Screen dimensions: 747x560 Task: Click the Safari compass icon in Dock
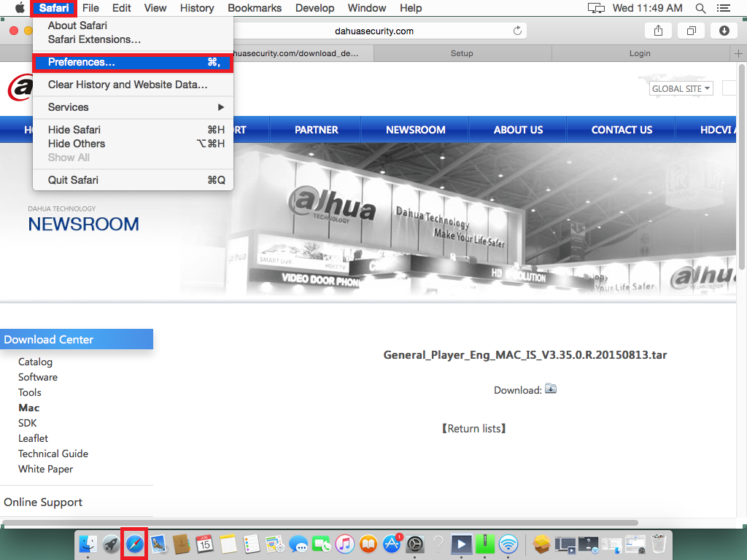click(x=135, y=544)
